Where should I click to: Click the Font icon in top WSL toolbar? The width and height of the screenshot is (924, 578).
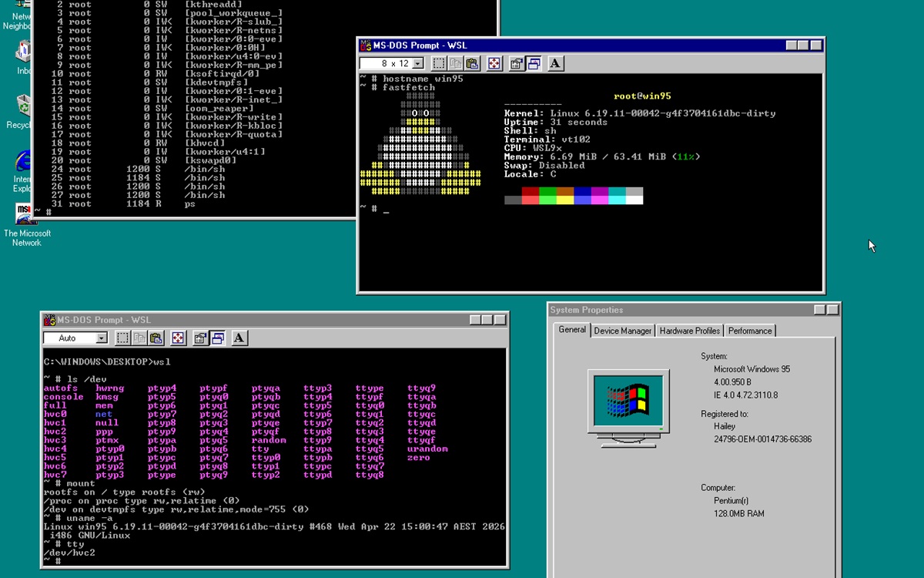(x=554, y=63)
